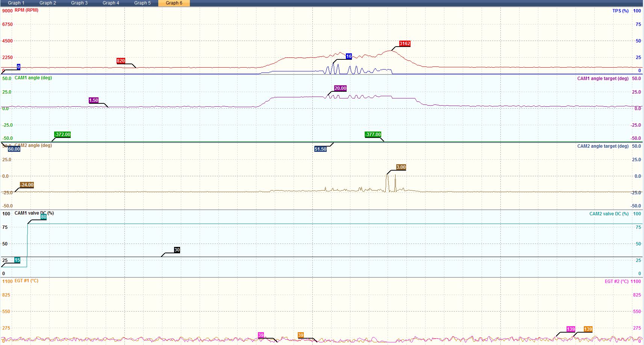The image size is (644, 345).
Task: Open the Graph 2 tab
Action: point(47,3)
